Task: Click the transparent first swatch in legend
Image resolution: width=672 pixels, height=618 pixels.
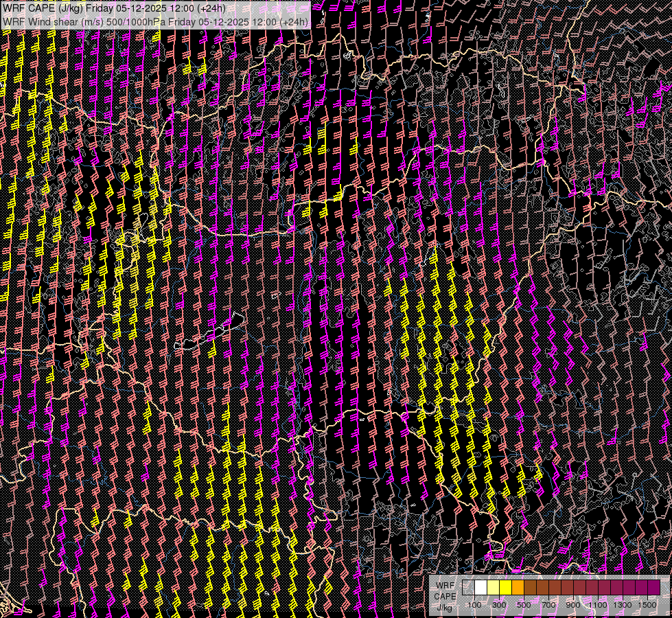Action: pyautogui.click(x=468, y=588)
